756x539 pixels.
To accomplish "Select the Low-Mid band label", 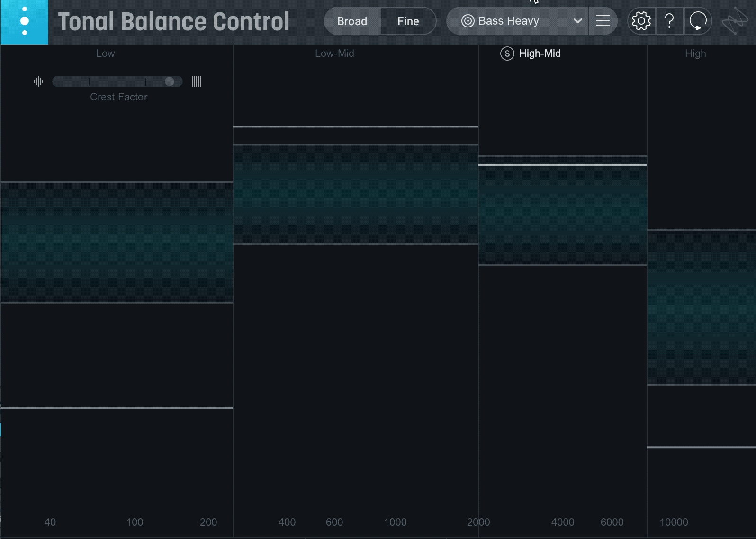I will click(334, 54).
